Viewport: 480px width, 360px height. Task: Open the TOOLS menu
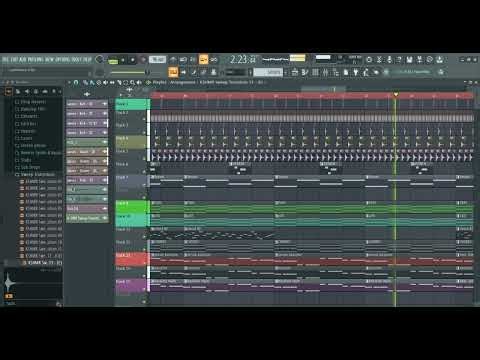pyautogui.click(x=76, y=60)
